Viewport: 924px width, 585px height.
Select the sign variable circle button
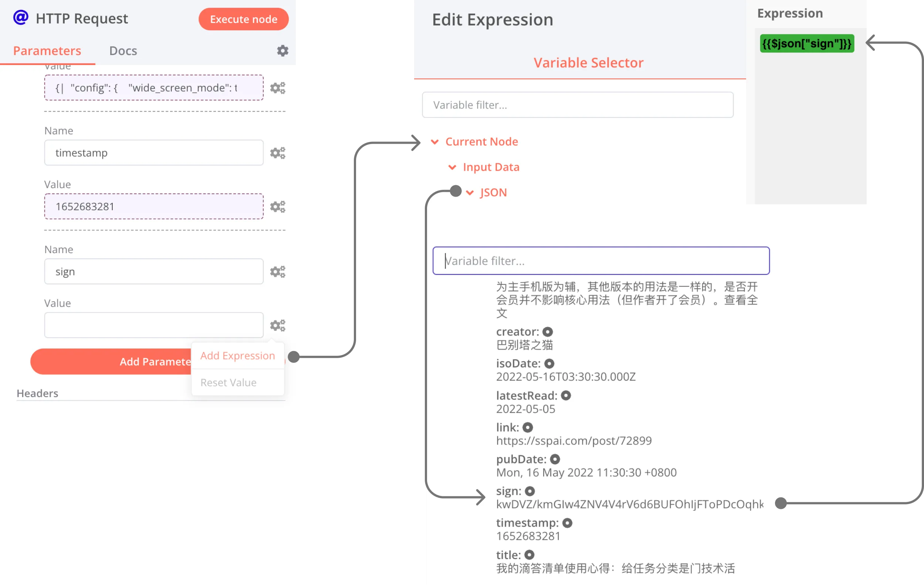[529, 491]
